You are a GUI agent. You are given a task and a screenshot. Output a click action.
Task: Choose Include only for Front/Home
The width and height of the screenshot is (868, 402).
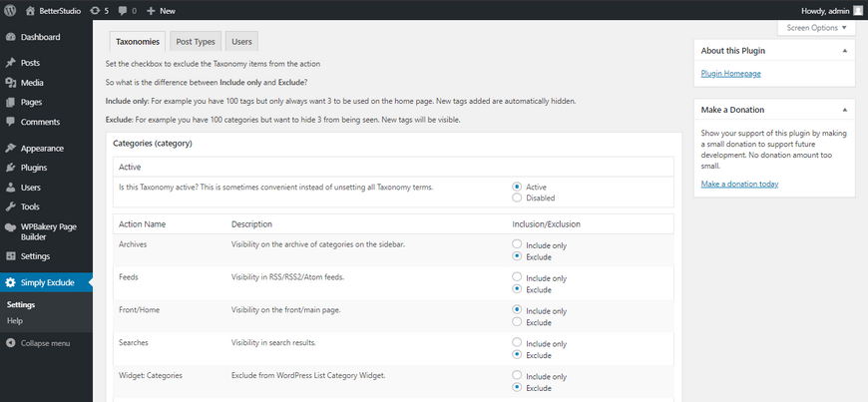pos(517,309)
